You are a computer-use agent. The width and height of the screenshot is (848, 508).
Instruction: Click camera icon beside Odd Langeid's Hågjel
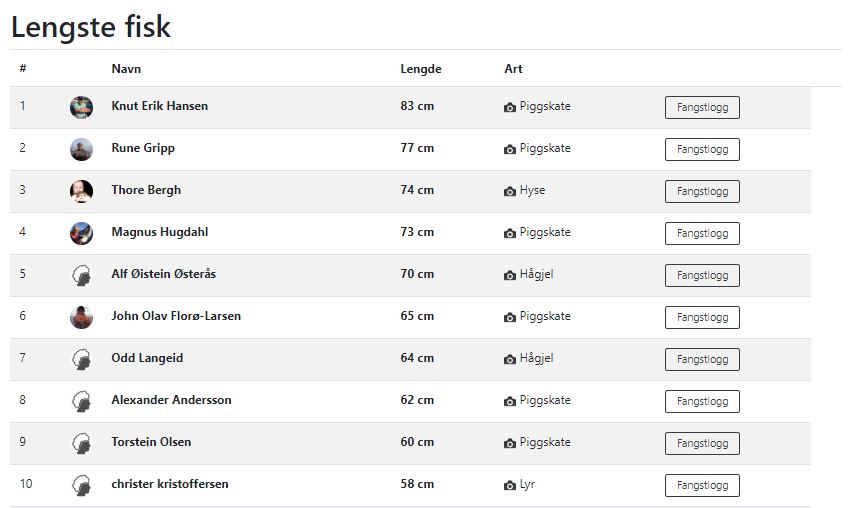510,359
